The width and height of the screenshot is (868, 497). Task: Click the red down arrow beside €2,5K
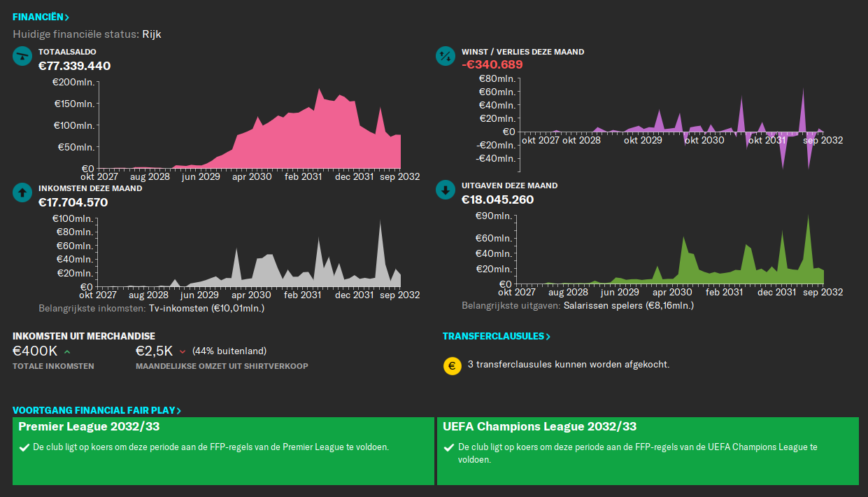point(183,351)
